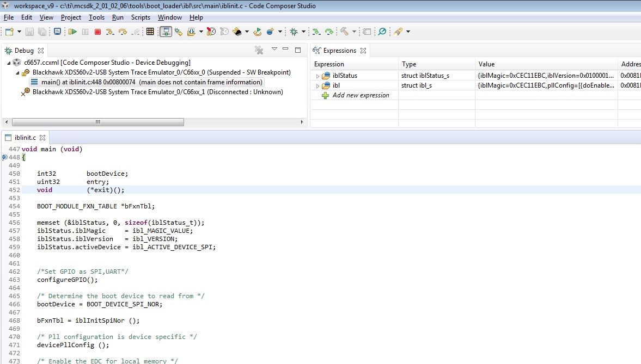The height and width of the screenshot is (364, 641).
Task: Click the clock with red mark icon
Action: point(211,32)
